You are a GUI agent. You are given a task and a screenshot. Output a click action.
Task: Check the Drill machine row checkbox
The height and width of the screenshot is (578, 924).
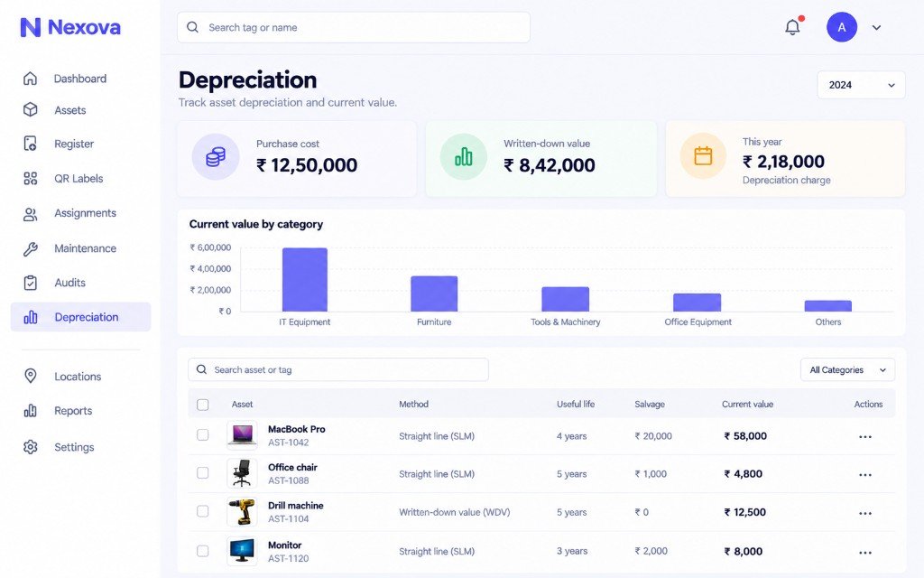click(203, 511)
